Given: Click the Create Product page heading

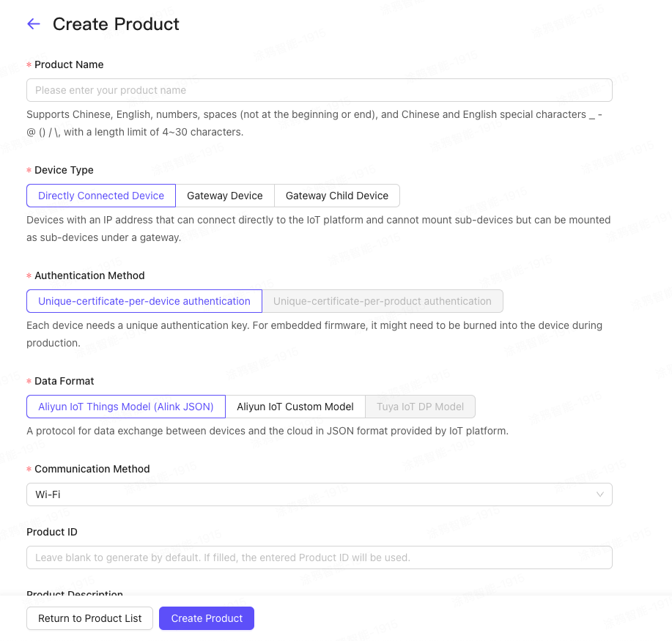Looking at the screenshot, I should pos(116,24).
